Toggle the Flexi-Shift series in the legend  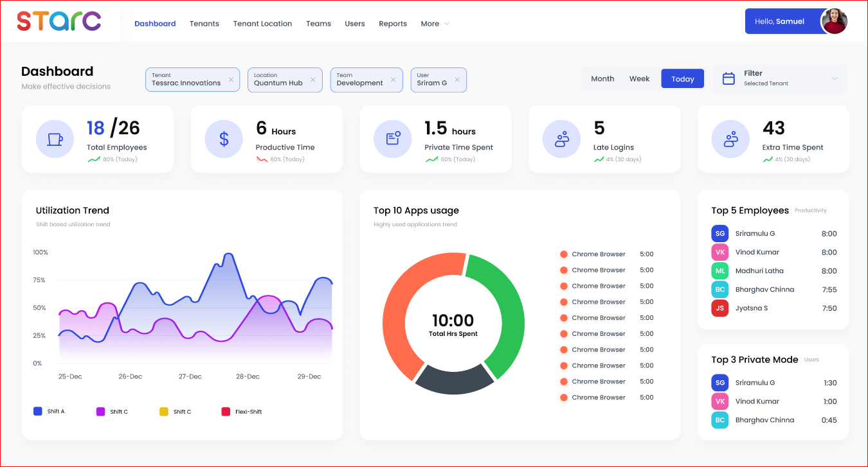(226, 411)
